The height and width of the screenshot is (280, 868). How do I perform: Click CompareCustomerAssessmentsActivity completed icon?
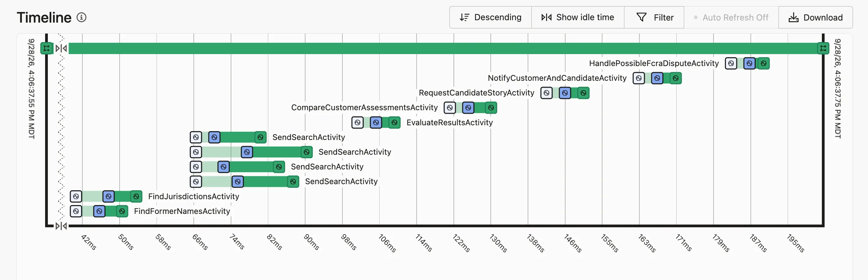click(x=491, y=108)
